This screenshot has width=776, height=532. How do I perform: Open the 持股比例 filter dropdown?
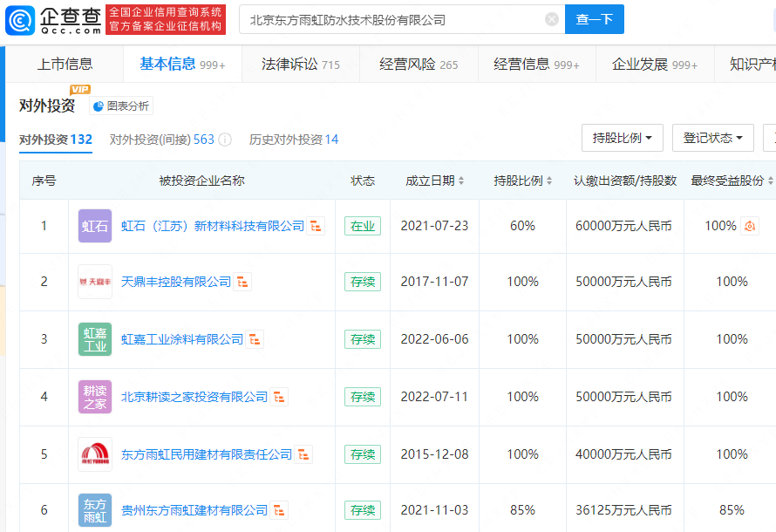coord(623,138)
